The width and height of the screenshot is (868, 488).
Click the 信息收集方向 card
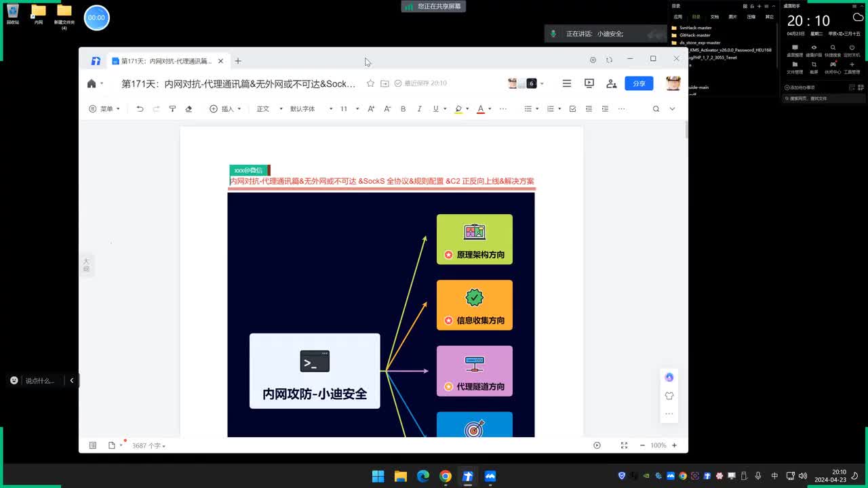coord(475,305)
